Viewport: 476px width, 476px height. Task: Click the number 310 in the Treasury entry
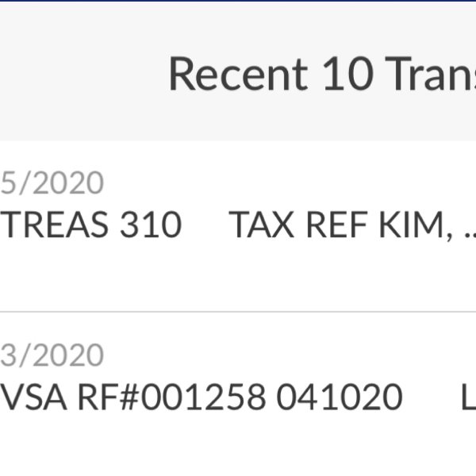152,226
